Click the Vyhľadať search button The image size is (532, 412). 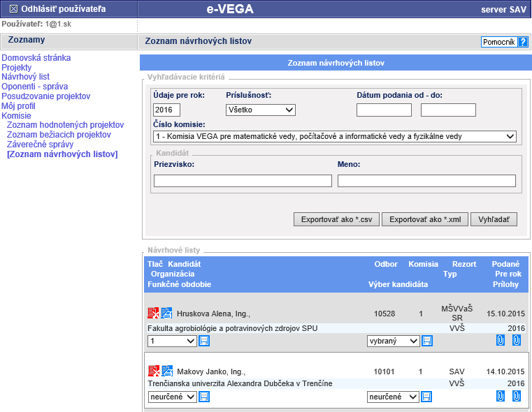pyautogui.click(x=494, y=219)
